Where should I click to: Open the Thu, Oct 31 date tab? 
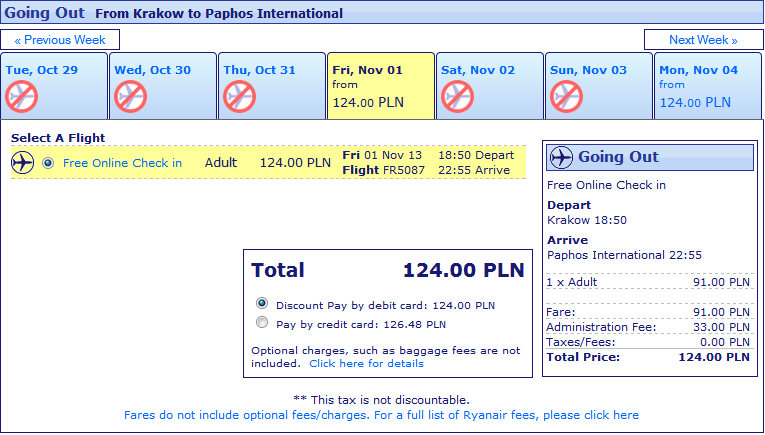point(272,86)
